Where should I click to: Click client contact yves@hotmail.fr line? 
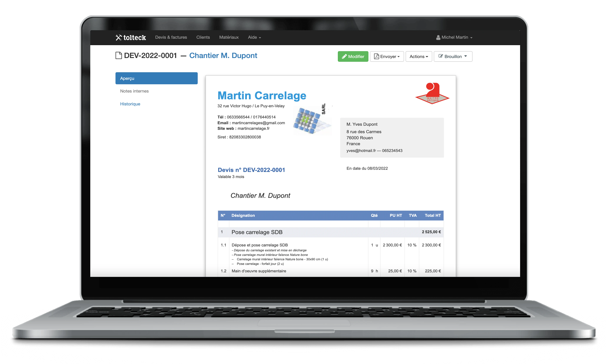point(374,150)
